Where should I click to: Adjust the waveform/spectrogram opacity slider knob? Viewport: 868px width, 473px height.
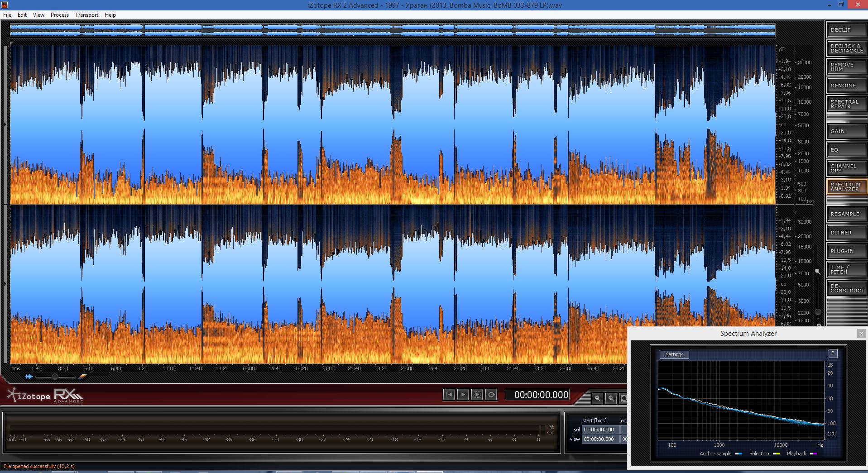55,377
